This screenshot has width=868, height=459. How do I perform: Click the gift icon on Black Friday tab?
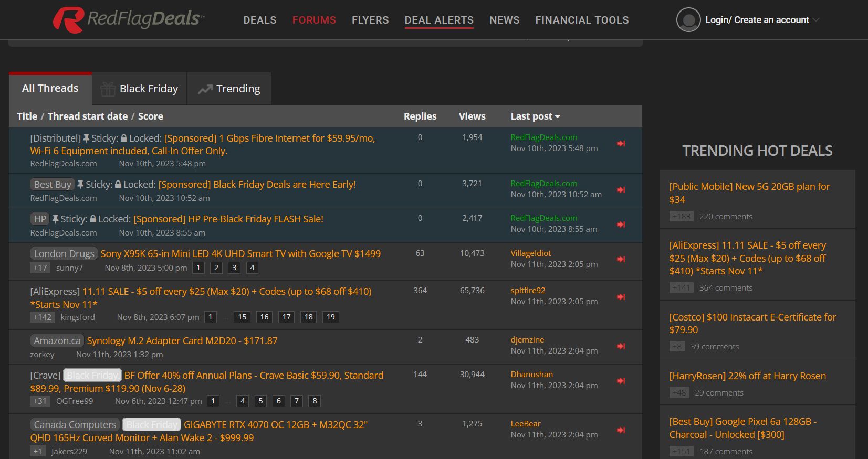(108, 89)
